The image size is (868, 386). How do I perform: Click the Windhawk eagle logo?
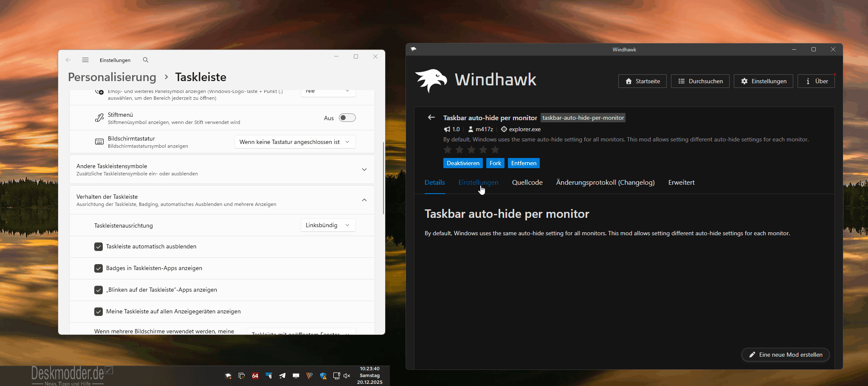(431, 80)
